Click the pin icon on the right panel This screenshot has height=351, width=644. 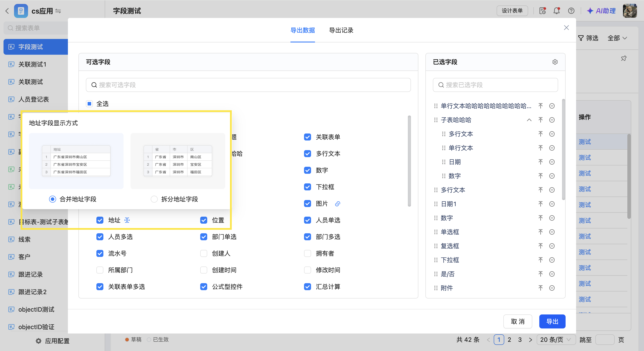point(623,58)
